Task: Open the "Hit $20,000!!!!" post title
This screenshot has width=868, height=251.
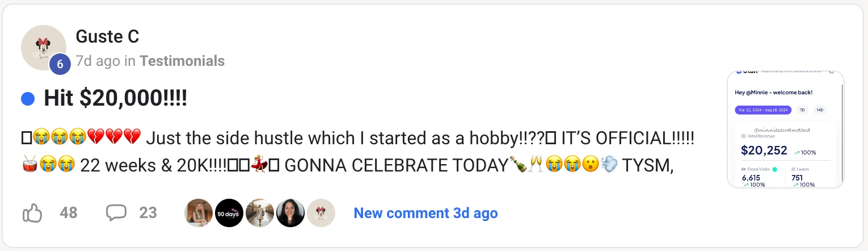Action: coord(115,99)
